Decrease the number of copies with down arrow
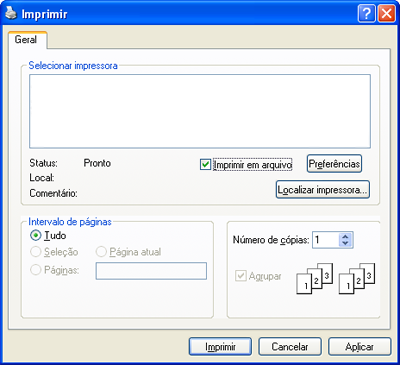Viewport: 400px width, 365px height. click(x=345, y=243)
